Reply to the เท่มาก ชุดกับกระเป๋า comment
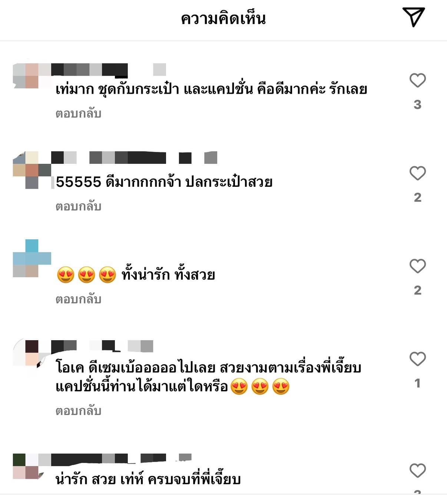This screenshot has width=447, height=504. [x=78, y=113]
